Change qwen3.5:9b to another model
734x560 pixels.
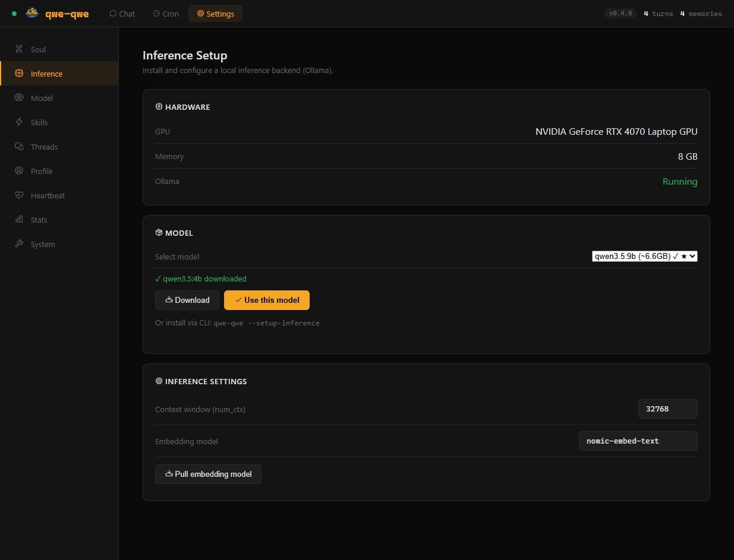pyautogui.click(x=644, y=256)
